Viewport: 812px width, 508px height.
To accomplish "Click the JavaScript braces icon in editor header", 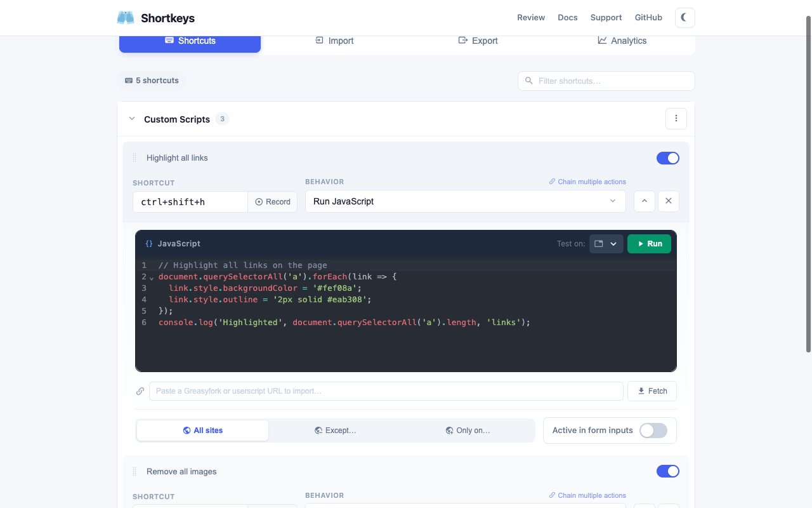I will pos(149,244).
